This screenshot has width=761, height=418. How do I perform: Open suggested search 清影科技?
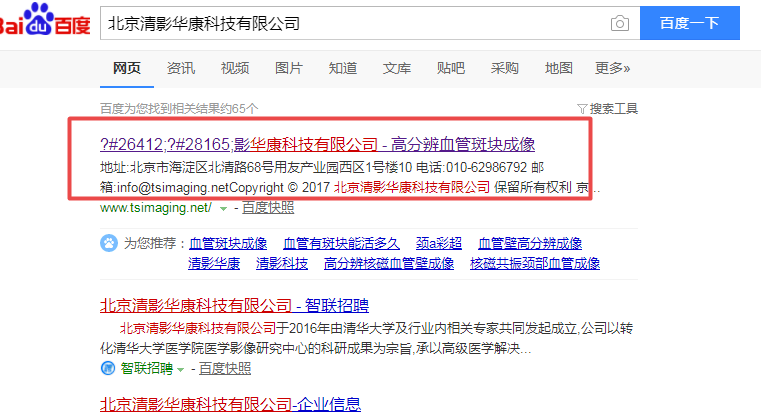point(282,264)
